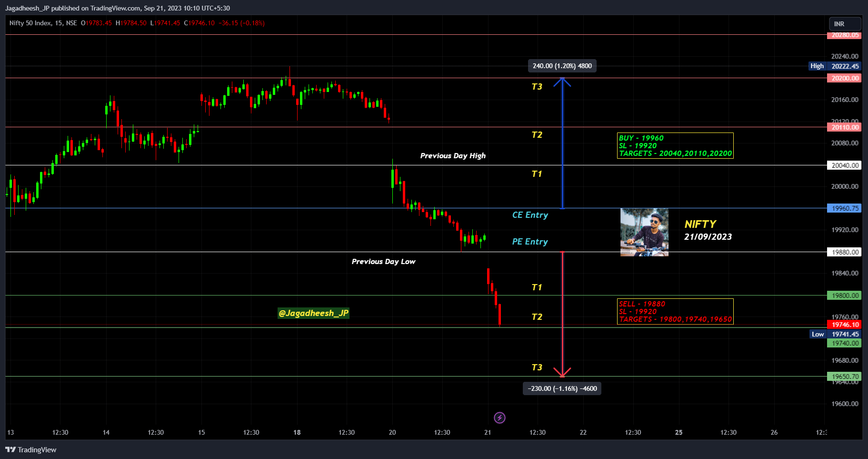The width and height of the screenshot is (868, 459).
Task: Click the Previous Day Low label
Action: pyautogui.click(x=383, y=262)
